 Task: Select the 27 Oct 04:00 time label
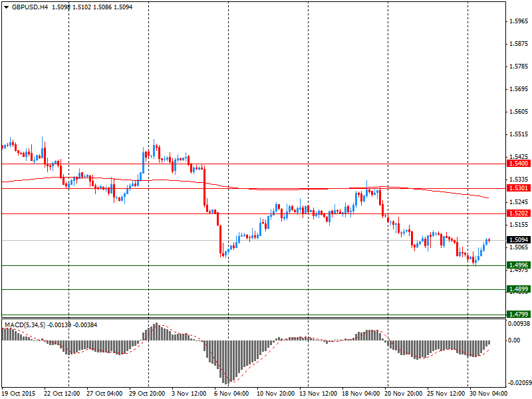(x=104, y=394)
